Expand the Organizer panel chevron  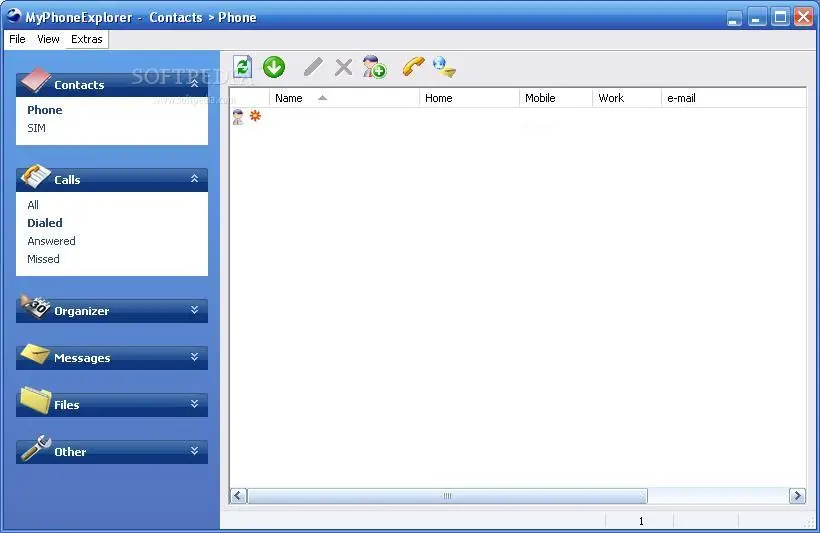tap(195, 310)
